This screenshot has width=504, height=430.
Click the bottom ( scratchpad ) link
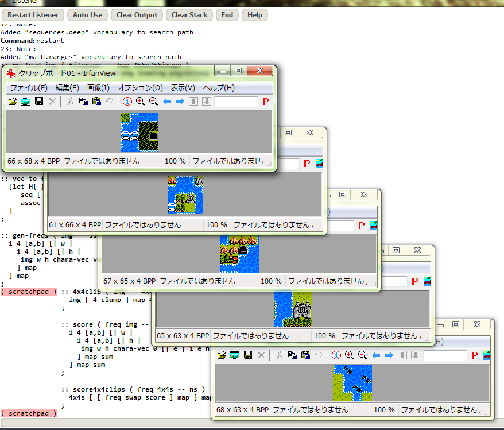(29, 413)
